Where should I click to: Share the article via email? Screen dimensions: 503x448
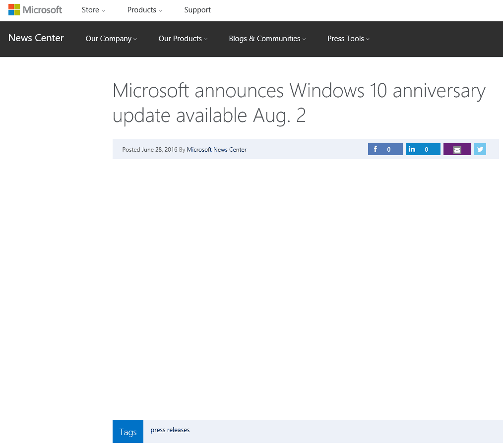457,149
